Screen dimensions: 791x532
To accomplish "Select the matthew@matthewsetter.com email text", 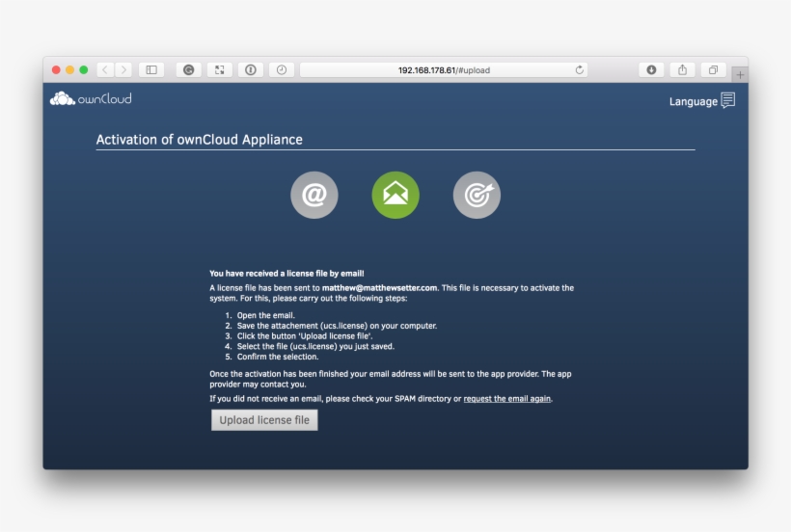I will [x=379, y=287].
